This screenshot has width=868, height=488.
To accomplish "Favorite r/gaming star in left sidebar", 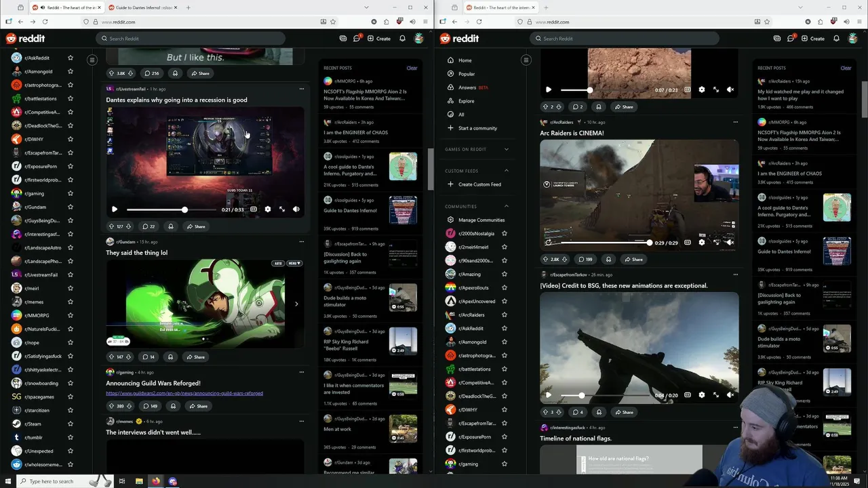I will click(71, 193).
